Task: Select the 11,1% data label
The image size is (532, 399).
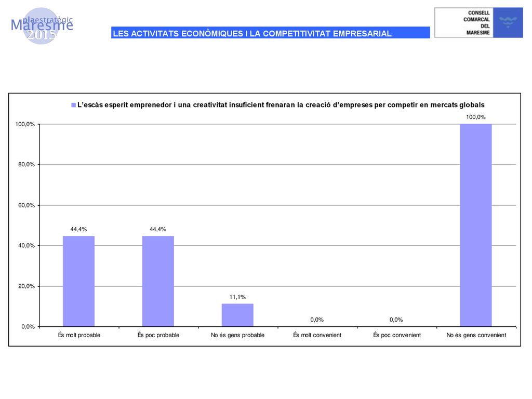Action: click(x=237, y=297)
